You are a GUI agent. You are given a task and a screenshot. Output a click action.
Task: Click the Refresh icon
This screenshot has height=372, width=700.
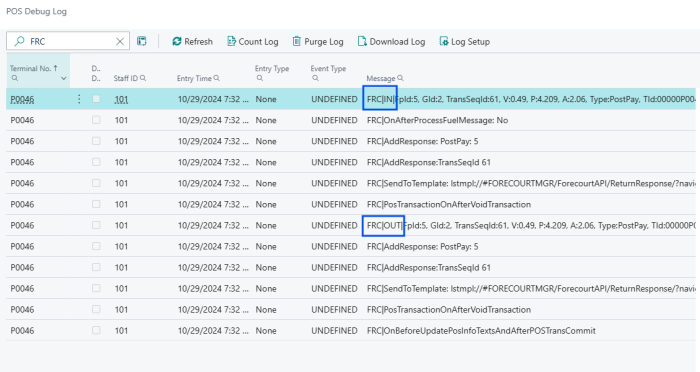coord(177,42)
